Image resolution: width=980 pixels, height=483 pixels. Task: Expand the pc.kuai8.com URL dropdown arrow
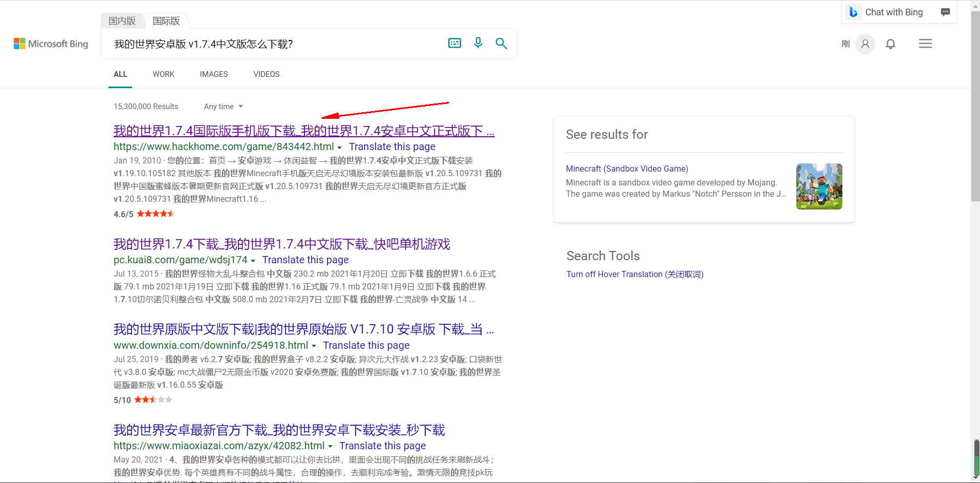[x=253, y=261]
